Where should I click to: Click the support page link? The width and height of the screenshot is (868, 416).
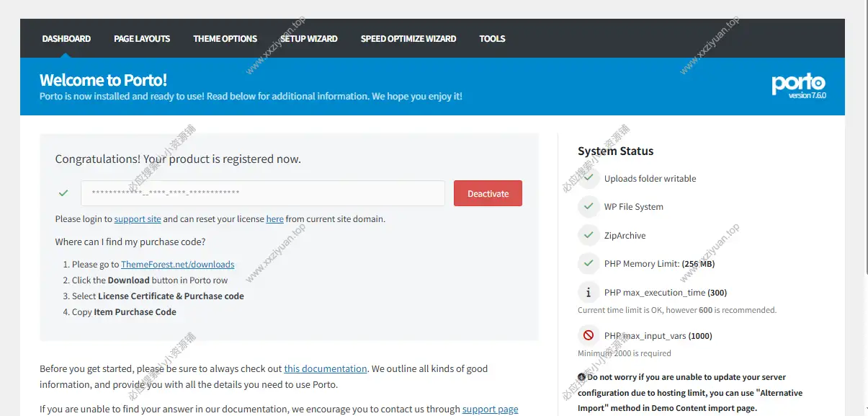click(490, 409)
